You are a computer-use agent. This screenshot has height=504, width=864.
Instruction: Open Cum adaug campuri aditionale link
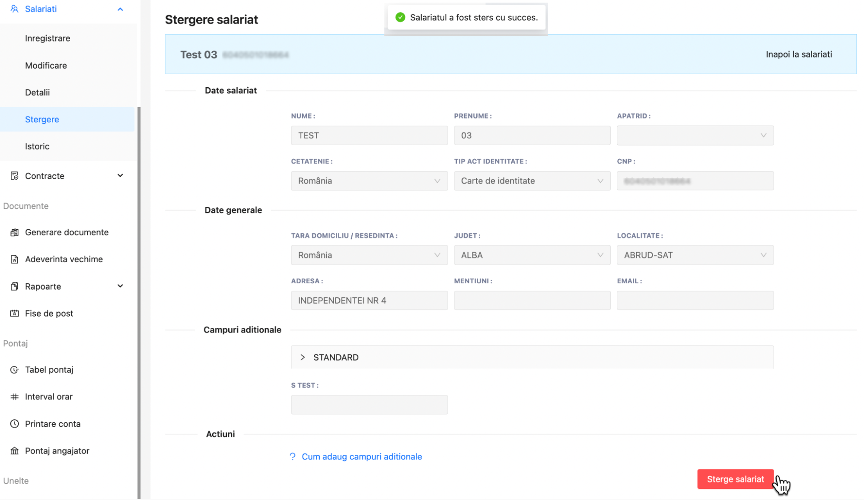[x=362, y=457]
